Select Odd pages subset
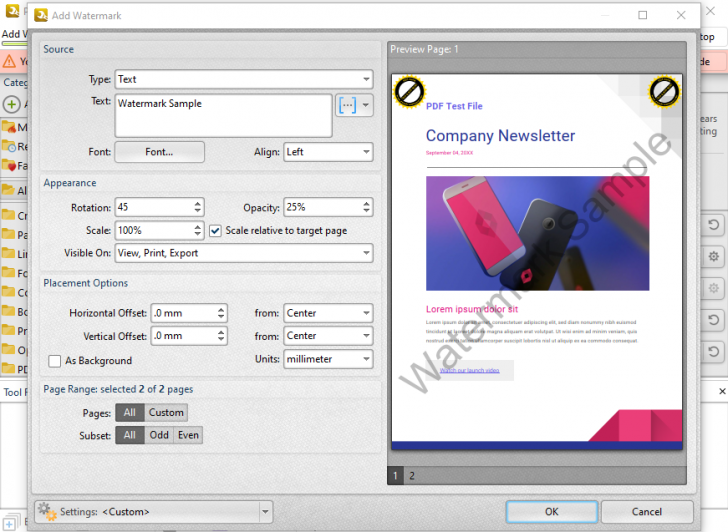 pos(159,435)
